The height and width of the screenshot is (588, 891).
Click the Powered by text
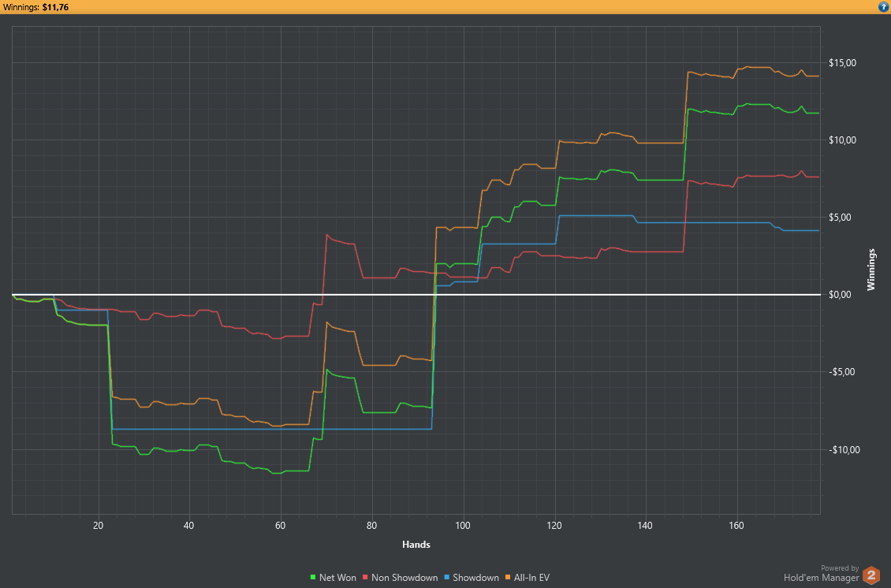[840, 568]
